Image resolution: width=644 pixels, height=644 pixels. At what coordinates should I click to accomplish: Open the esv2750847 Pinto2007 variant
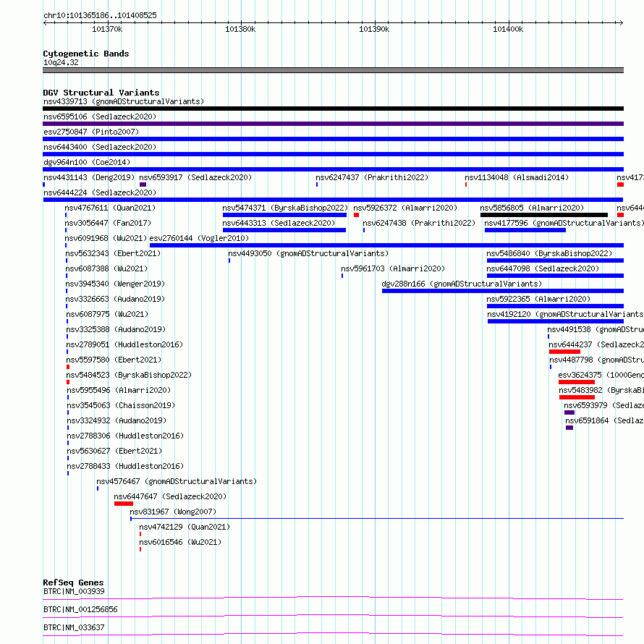tap(91, 132)
